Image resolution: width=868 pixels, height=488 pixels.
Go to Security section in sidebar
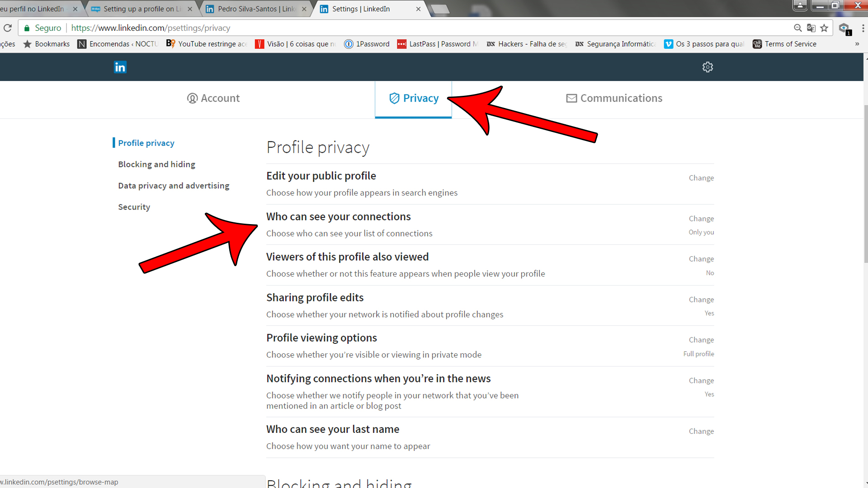pos(134,206)
